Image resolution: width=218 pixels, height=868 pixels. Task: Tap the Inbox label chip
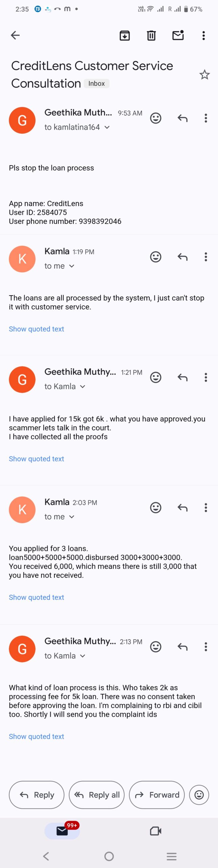click(x=96, y=83)
